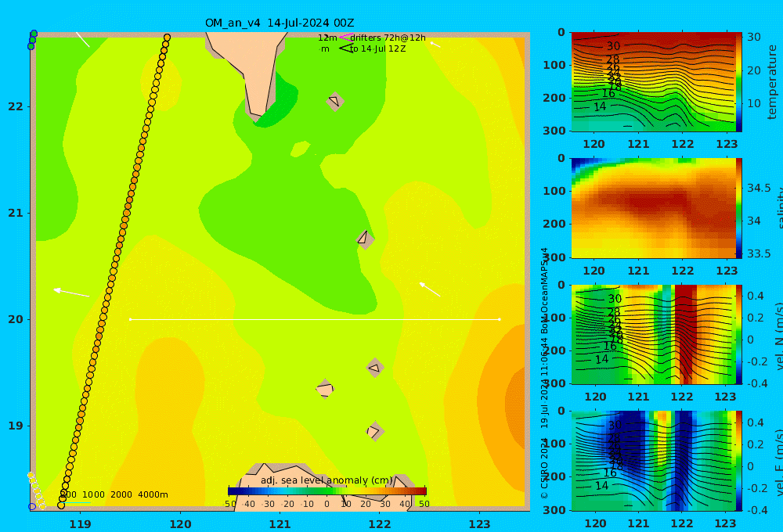Click the magenta drifter arrow legend symbol

click(345, 37)
